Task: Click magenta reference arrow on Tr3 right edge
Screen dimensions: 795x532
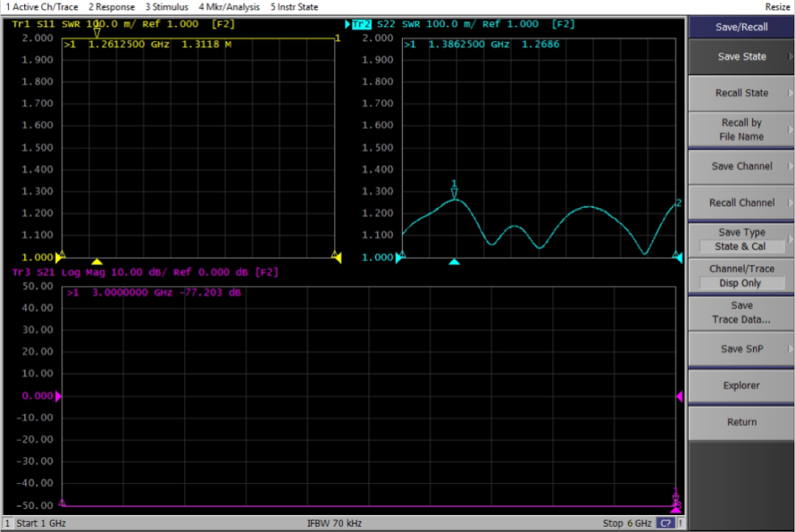Action: 679,396
